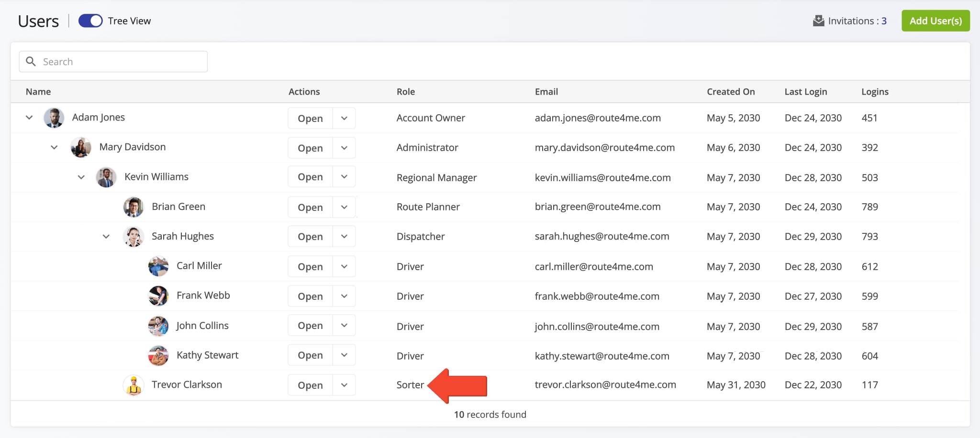Open Mary Davidson's user profile
Viewport: 980px width, 438px height.
click(x=310, y=148)
